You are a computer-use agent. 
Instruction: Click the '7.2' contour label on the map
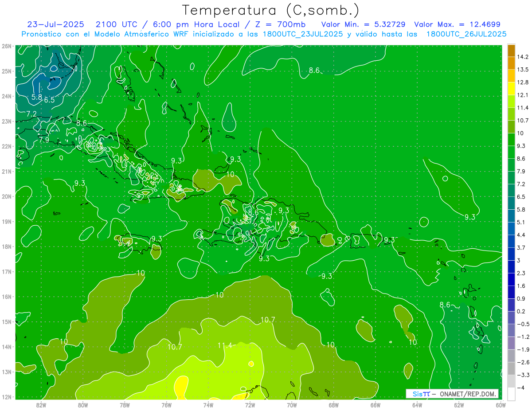click(x=31, y=114)
